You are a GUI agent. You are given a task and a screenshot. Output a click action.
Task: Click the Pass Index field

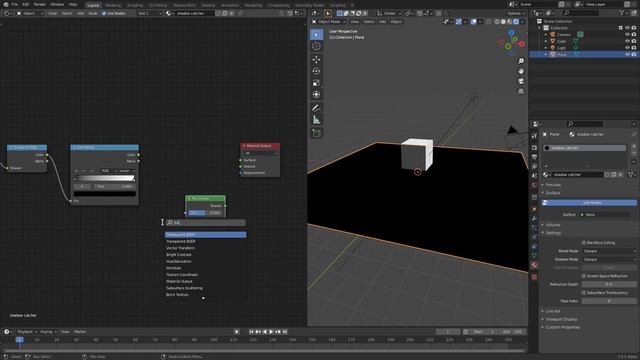609,301
